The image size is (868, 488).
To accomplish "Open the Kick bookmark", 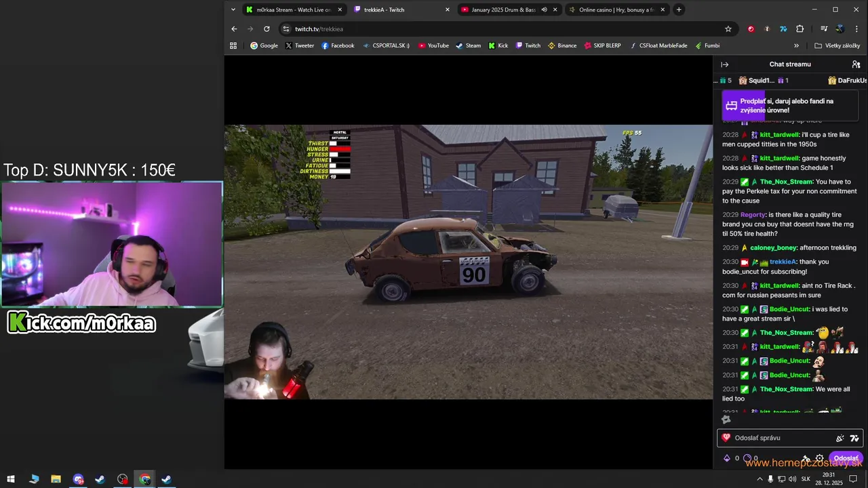I will (498, 45).
